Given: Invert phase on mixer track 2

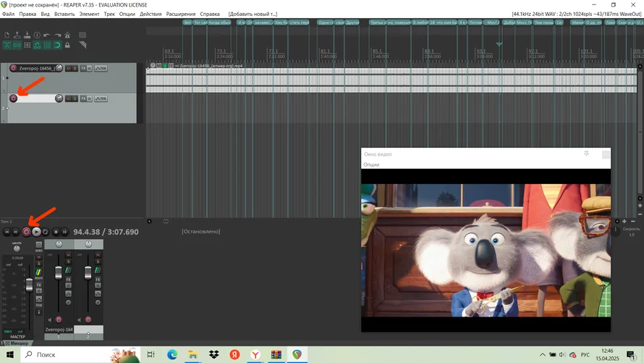Looking at the screenshot, I should coord(98,303).
